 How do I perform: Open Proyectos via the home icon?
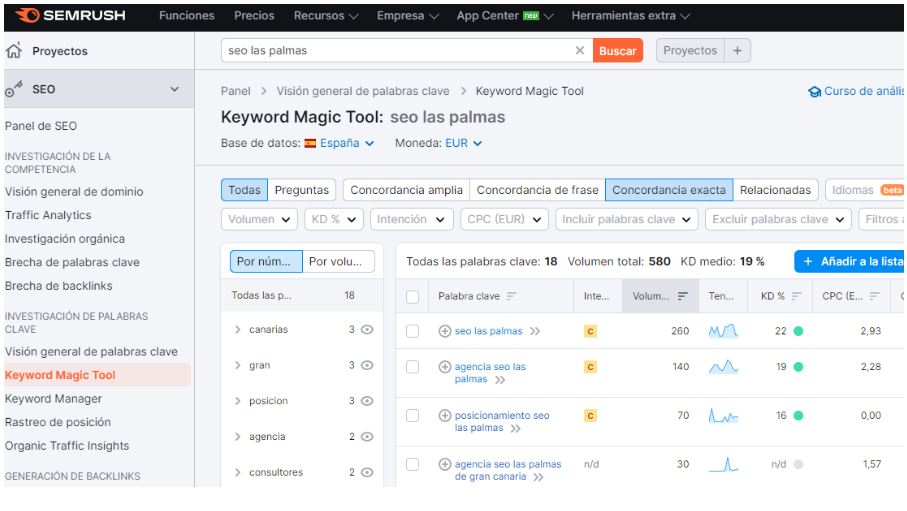tap(14, 50)
